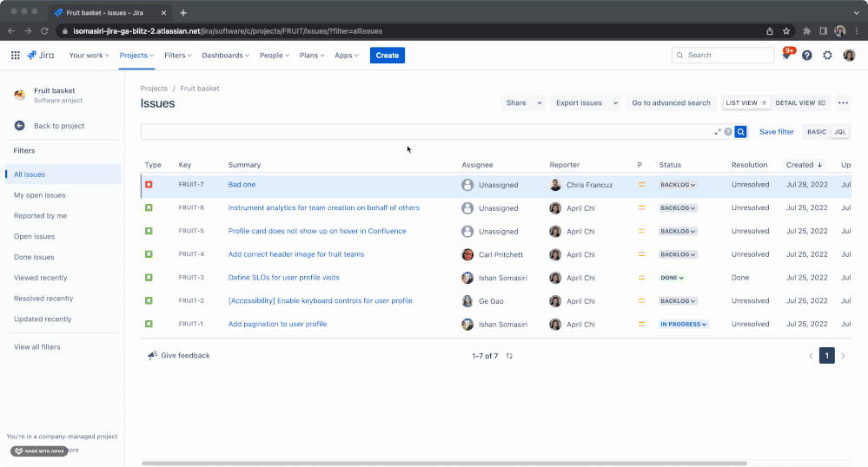The height and width of the screenshot is (467, 868).
Task: Switch search mode to BASIC
Action: (817, 132)
